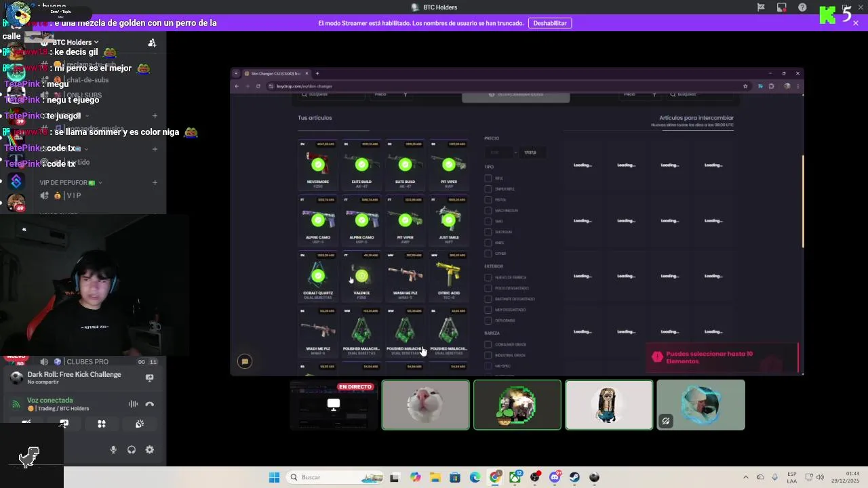Add channel plus beside VIP DE PEPUFOR
This screenshot has height=488, width=868.
click(x=155, y=182)
